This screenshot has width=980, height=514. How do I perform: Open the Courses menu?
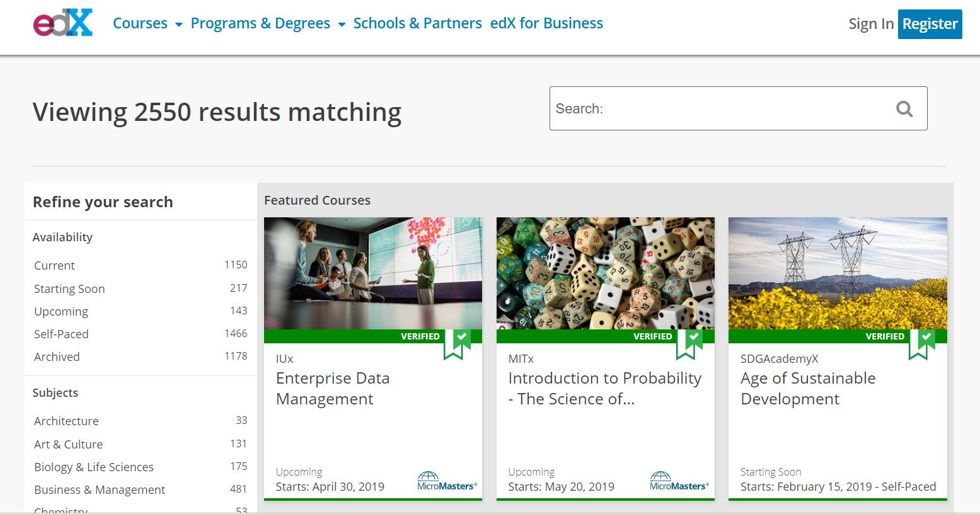click(x=140, y=23)
